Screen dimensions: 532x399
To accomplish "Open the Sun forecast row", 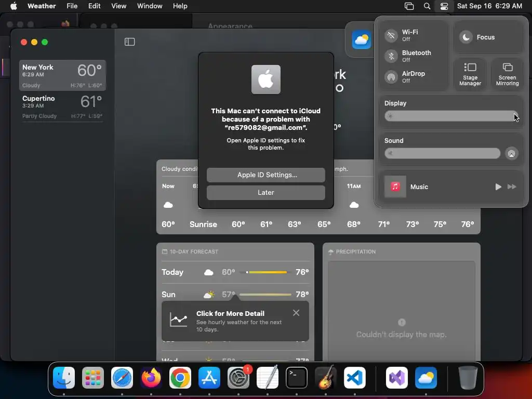I will point(235,294).
